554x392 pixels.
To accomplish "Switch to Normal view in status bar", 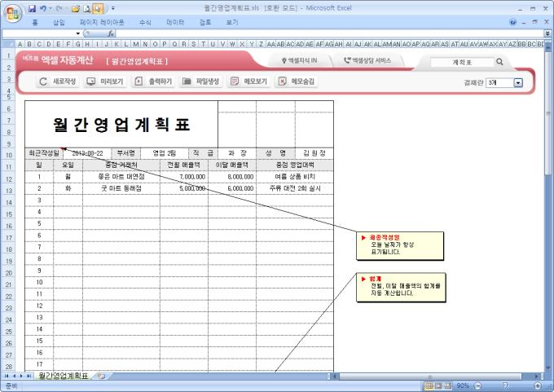I will (429, 385).
